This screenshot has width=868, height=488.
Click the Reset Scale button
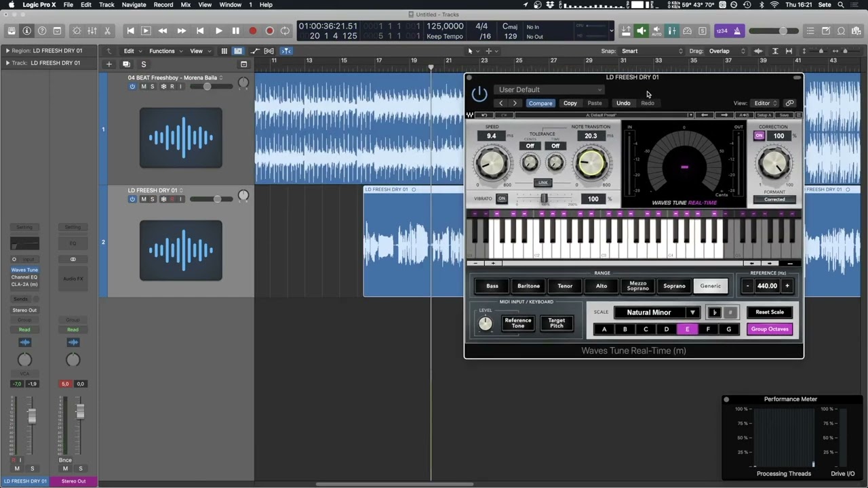tap(770, 312)
